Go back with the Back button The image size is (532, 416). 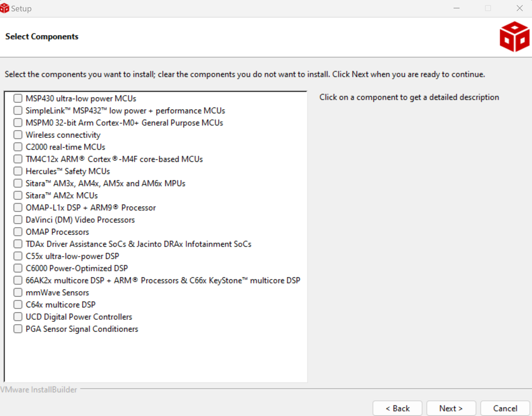click(397, 408)
